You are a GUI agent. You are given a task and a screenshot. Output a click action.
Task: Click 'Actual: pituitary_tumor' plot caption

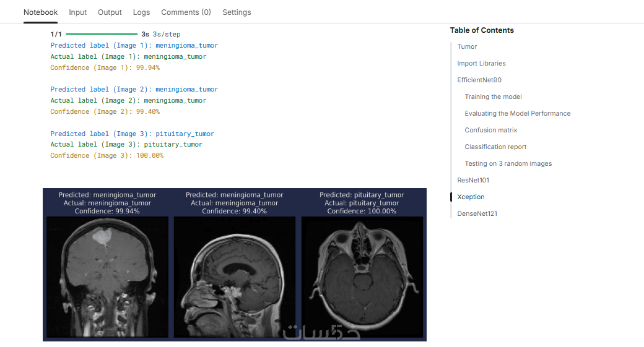click(x=362, y=203)
